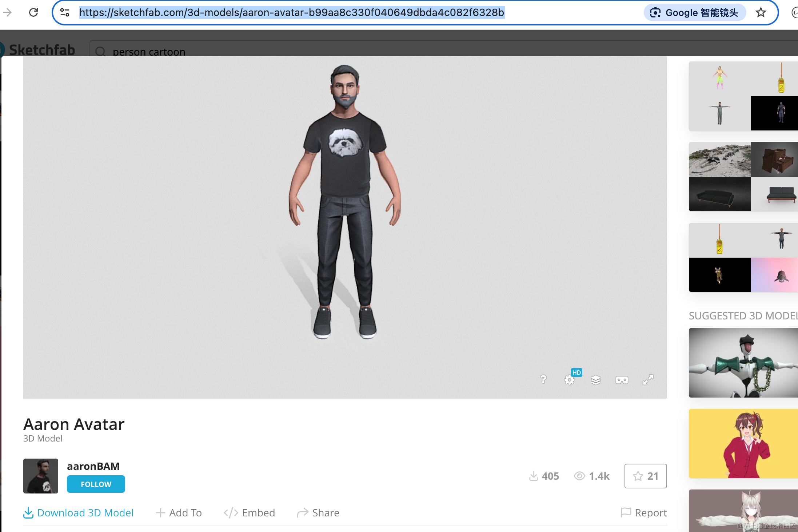Click Embed button

(249, 512)
